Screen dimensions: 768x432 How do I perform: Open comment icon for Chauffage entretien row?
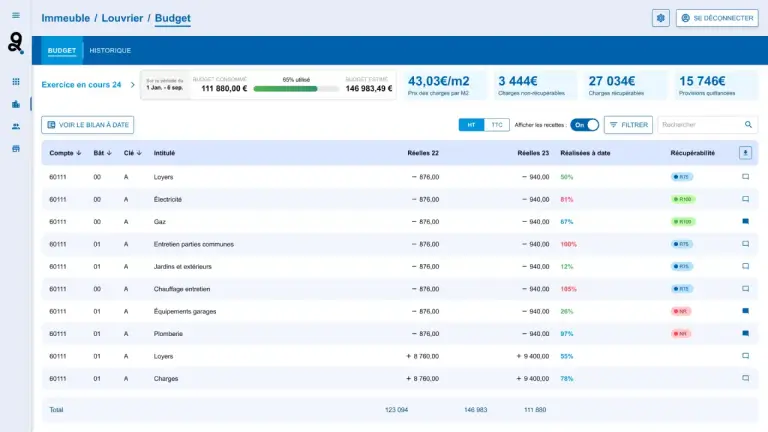pos(745,289)
